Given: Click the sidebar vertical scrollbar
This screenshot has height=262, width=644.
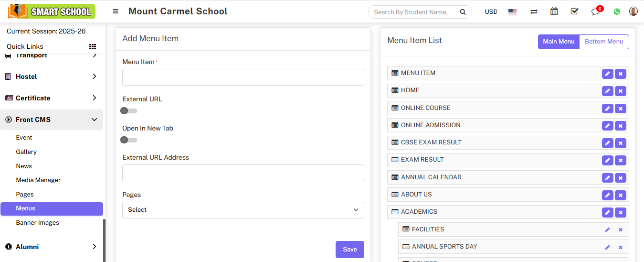Looking at the screenshot, I should [x=105, y=240].
